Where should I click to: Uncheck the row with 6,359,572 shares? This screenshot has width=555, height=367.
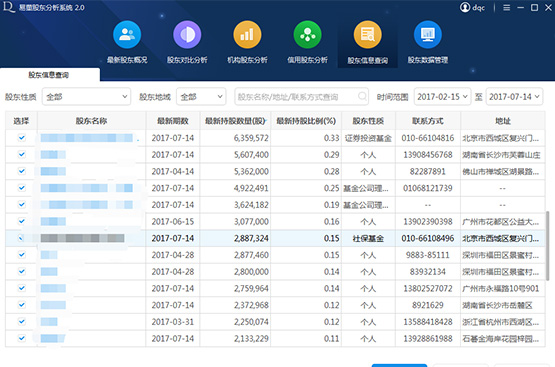[x=22, y=138]
